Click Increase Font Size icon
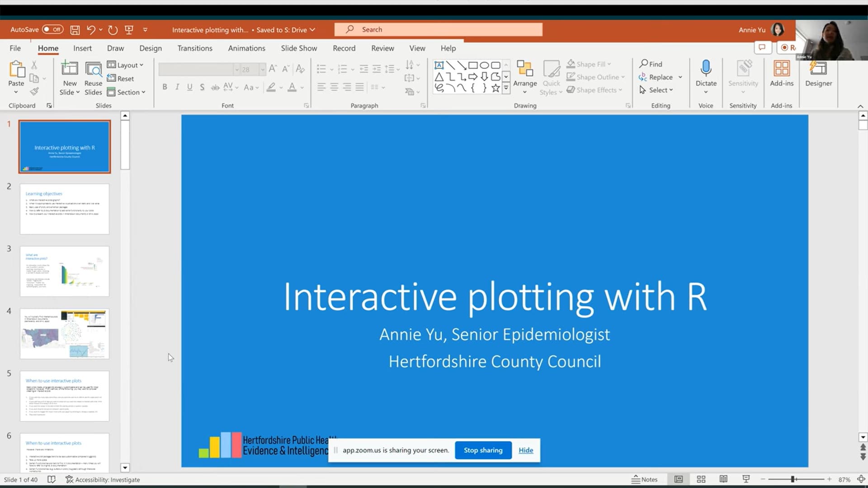Screen dimensions: 868x488 pos(273,69)
